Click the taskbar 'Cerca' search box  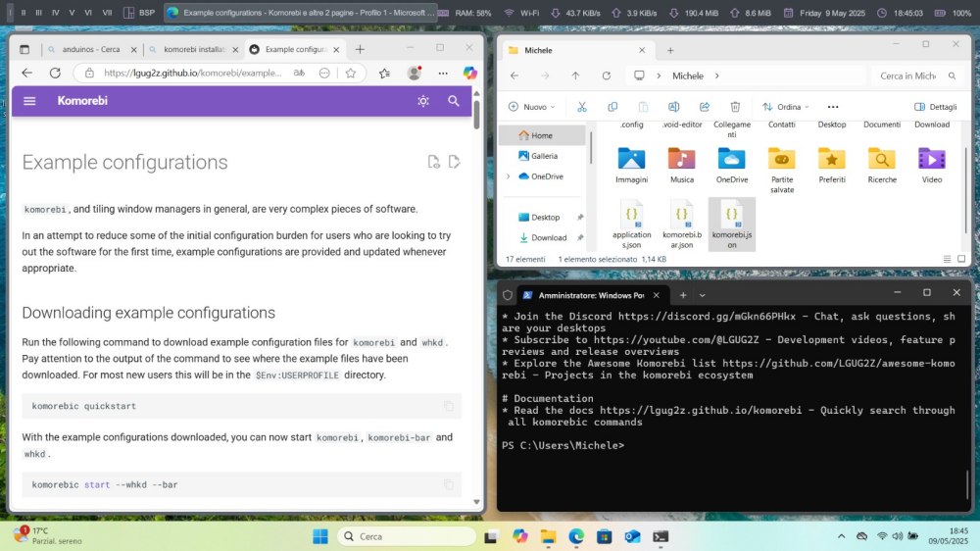tap(407, 536)
